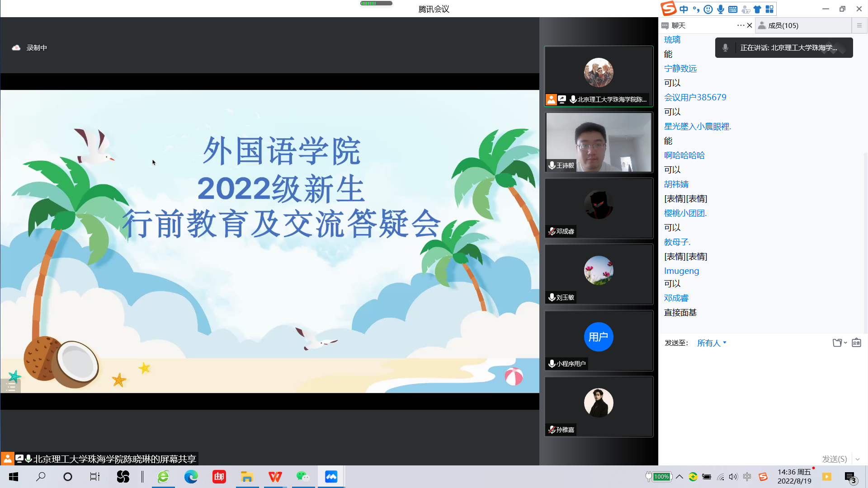The image size is (868, 488).
Task: Click chat sender name 啊哈哈哈哈
Action: click(x=684, y=155)
